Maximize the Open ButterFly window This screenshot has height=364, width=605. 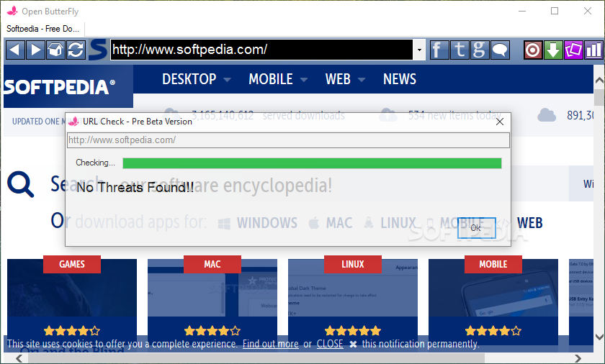tap(555, 11)
